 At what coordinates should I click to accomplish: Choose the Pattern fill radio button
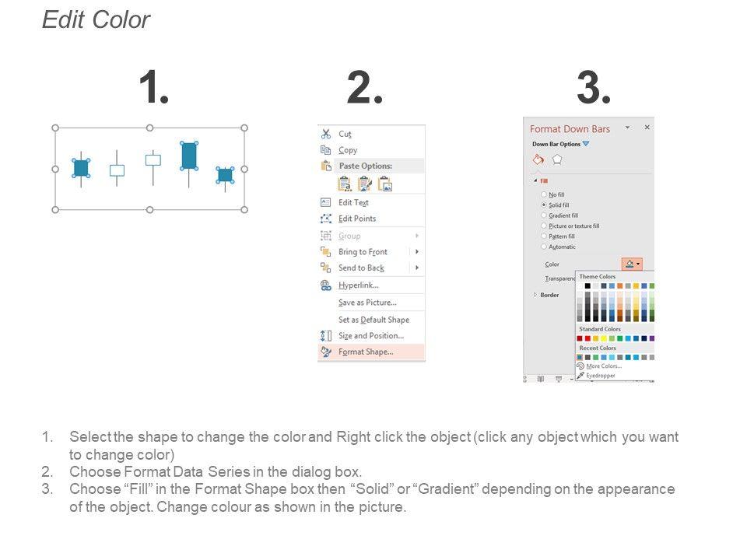(543, 236)
